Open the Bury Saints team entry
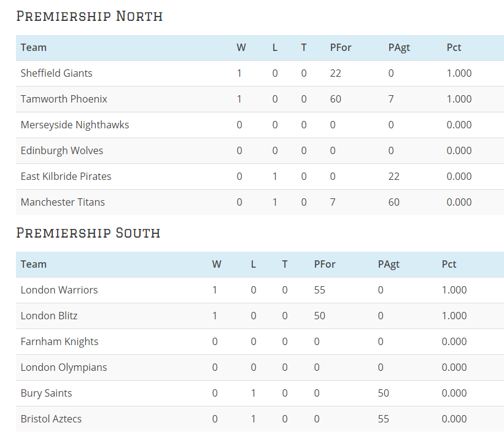 pyautogui.click(x=46, y=394)
